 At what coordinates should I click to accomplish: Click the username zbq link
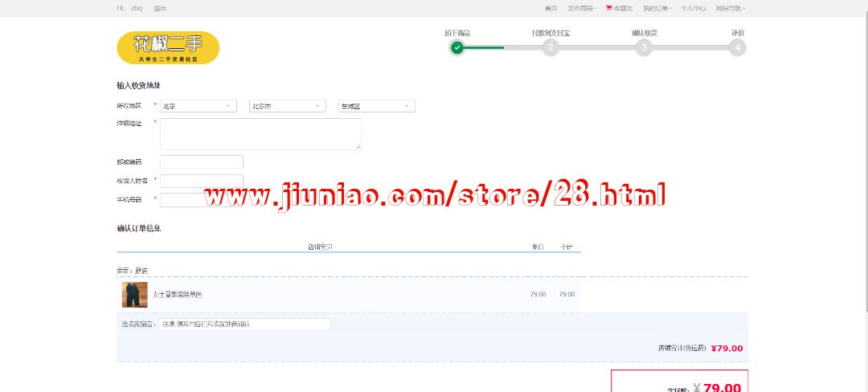pyautogui.click(x=136, y=8)
